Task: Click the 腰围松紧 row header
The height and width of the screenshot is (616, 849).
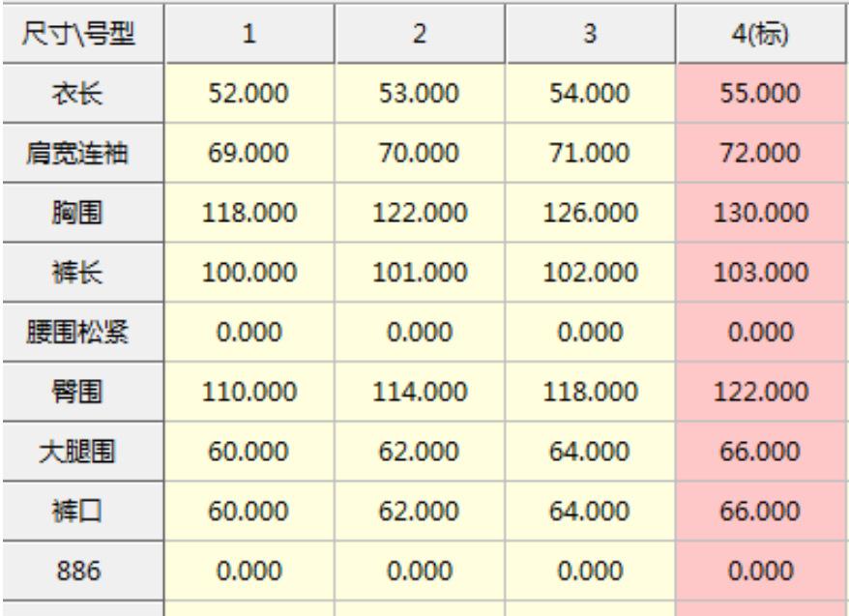Action: [x=81, y=335]
